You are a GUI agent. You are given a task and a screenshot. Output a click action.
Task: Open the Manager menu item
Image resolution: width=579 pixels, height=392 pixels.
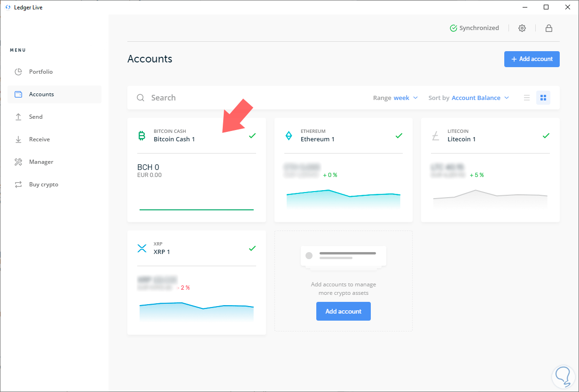[x=55, y=162]
